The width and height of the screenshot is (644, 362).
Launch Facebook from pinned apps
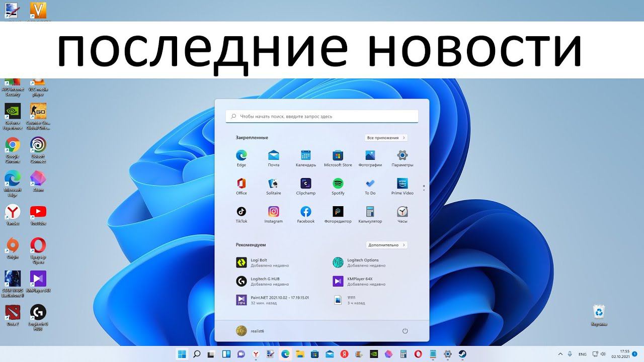click(x=306, y=214)
